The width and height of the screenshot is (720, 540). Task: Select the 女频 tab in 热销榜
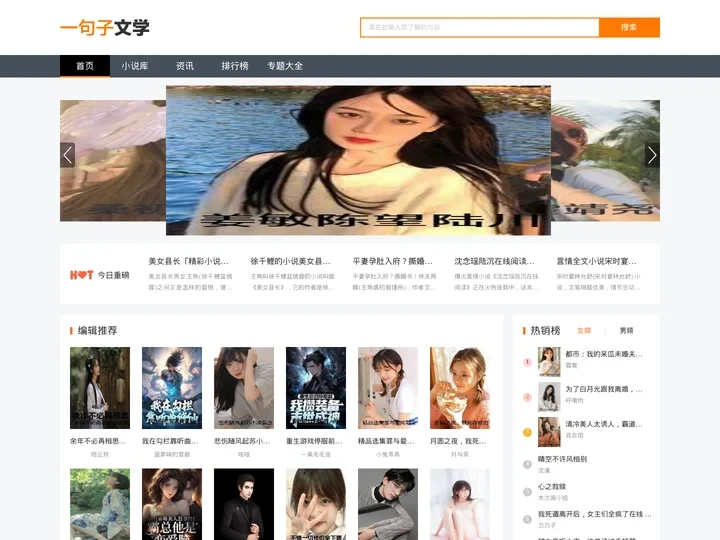[x=584, y=330]
